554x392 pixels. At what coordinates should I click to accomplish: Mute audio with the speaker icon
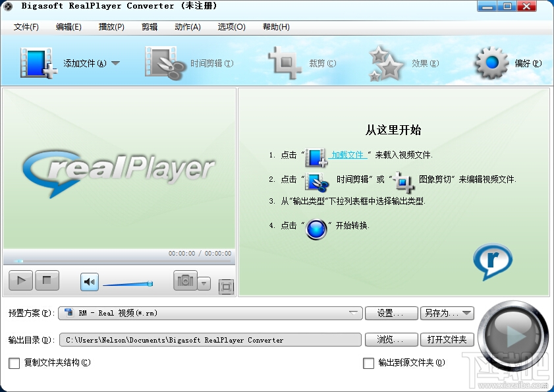[x=90, y=282]
